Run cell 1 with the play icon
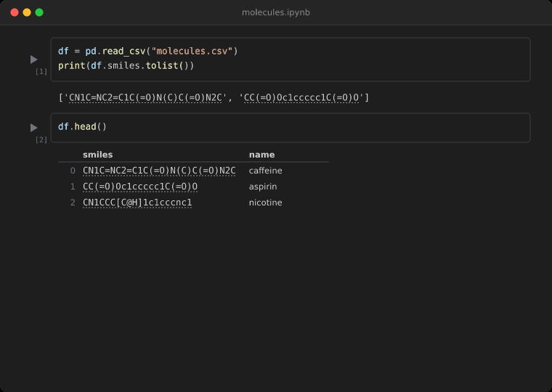Viewport: 552px width, 392px height. tap(34, 60)
